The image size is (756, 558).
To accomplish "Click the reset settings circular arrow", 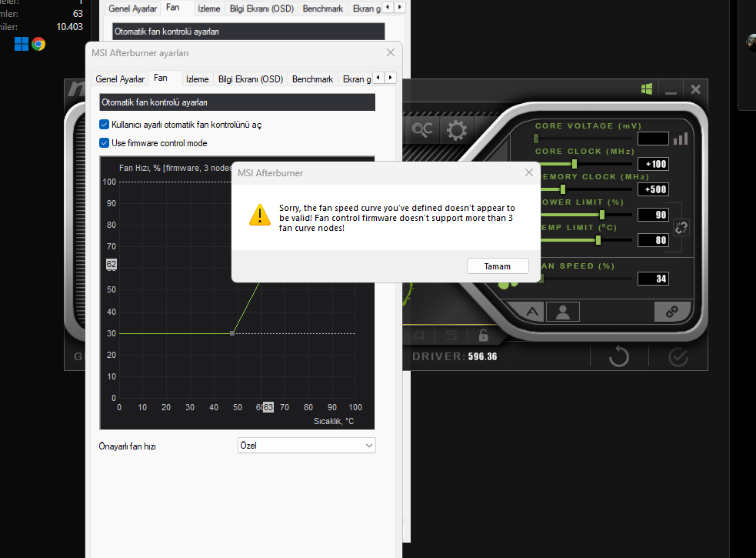I will click(619, 357).
